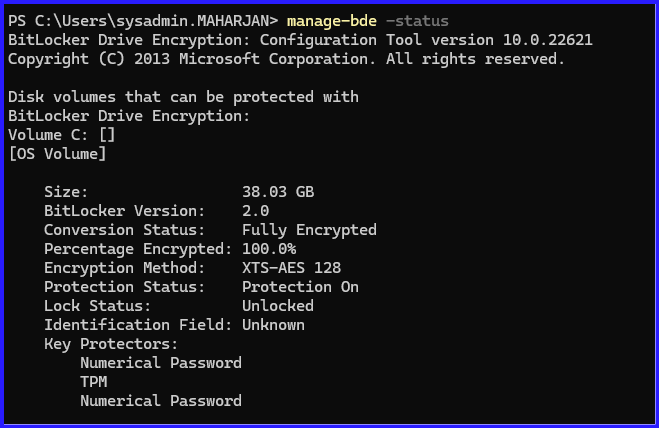Image resolution: width=659 pixels, height=428 pixels.
Task: Click the last Numerical Password entry
Action: point(161,401)
